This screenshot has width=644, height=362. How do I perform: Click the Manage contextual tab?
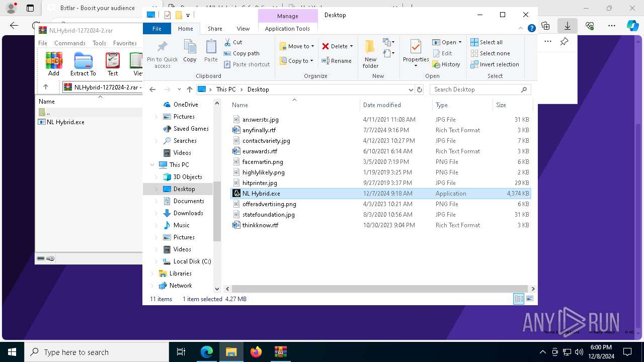coord(287,16)
